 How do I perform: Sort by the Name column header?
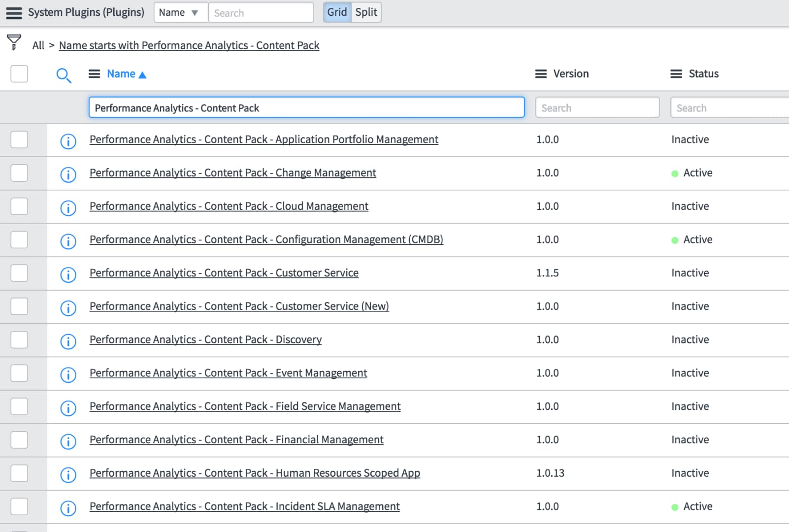pyautogui.click(x=121, y=74)
